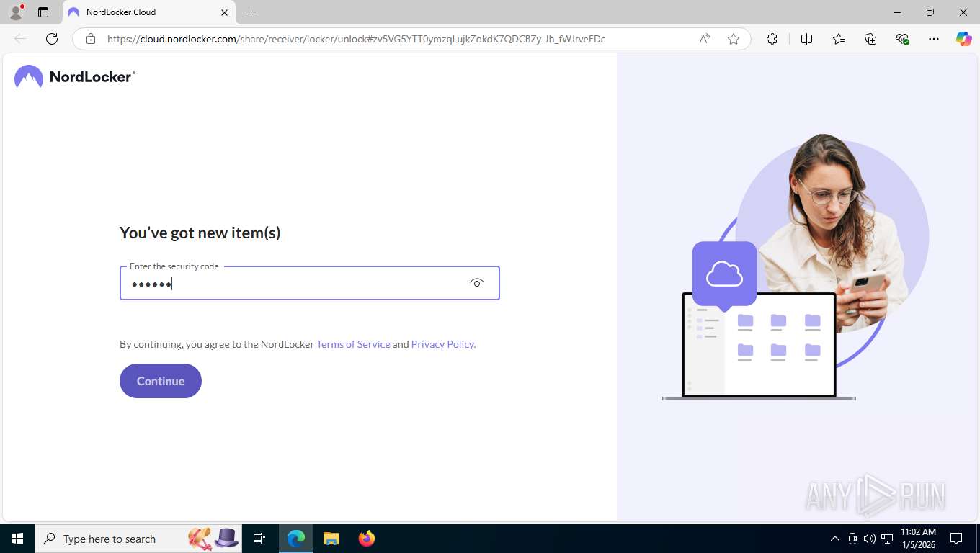Go back to the previous page
The image size is (980, 553).
click(20, 39)
